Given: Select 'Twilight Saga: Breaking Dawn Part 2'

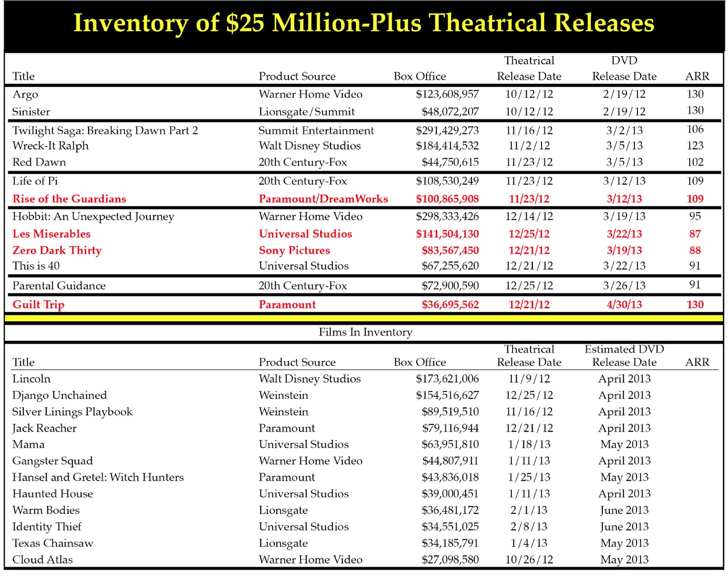Looking at the screenshot, I should click(105, 130).
